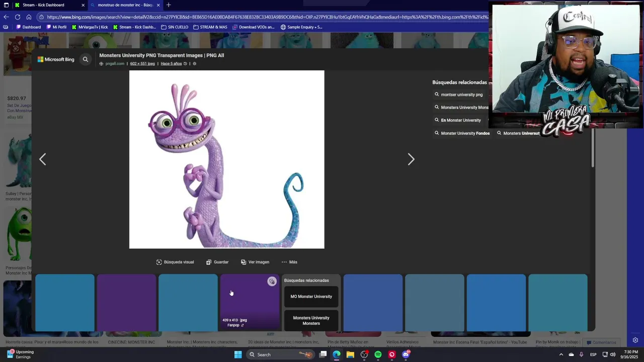Select the monstruo de monster inc tab

[x=125, y=5]
